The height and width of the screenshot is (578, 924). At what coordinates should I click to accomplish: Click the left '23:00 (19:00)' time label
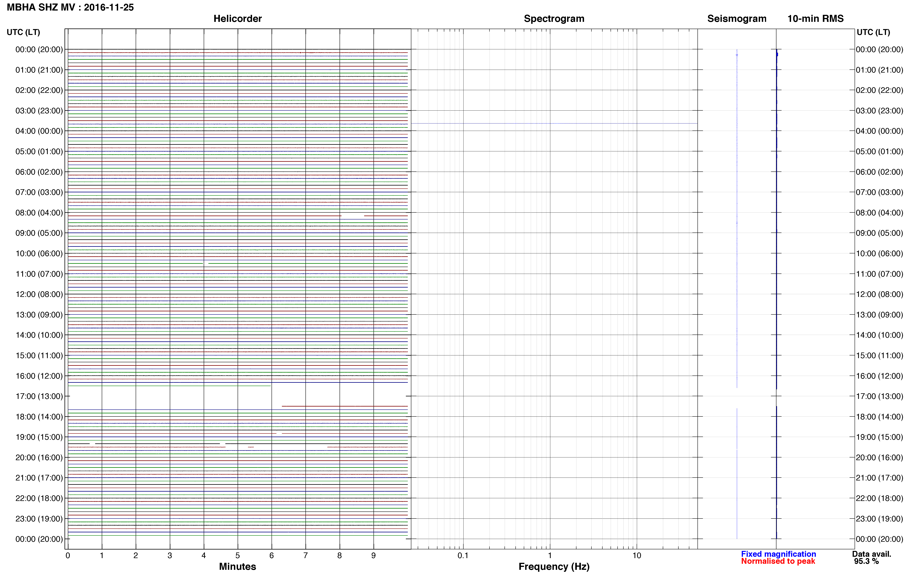[x=39, y=519]
